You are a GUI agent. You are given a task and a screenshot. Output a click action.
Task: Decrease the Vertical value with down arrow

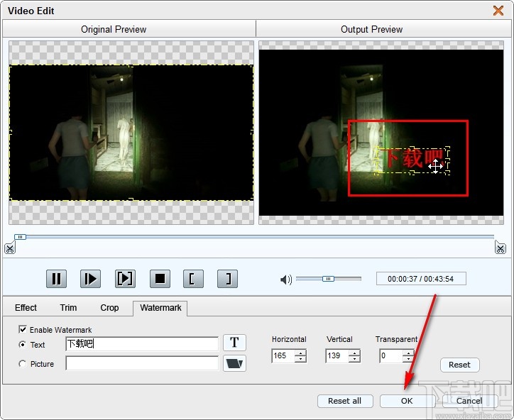355,359
